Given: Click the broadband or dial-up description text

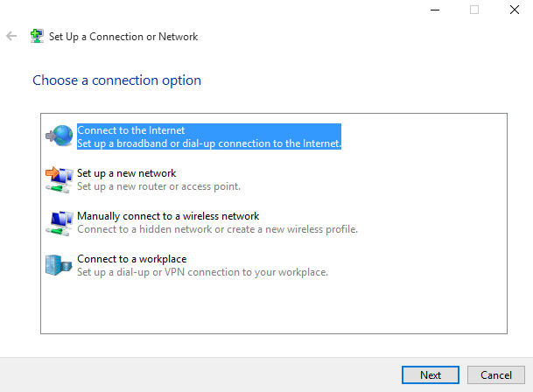Looking at the screenshot, I should coord(209,143).
